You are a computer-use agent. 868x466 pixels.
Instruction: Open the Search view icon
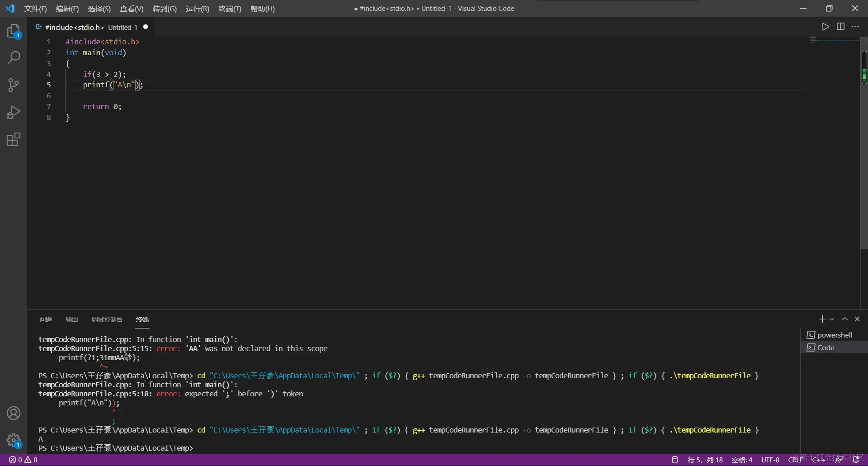click(14, 58)
